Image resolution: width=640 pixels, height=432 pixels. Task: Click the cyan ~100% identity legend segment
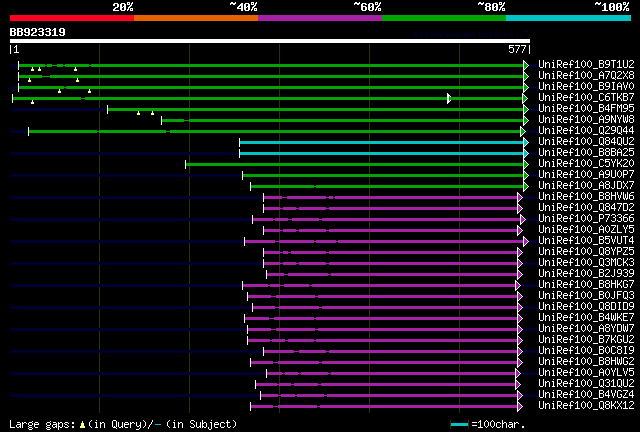[x=569, y=18]
